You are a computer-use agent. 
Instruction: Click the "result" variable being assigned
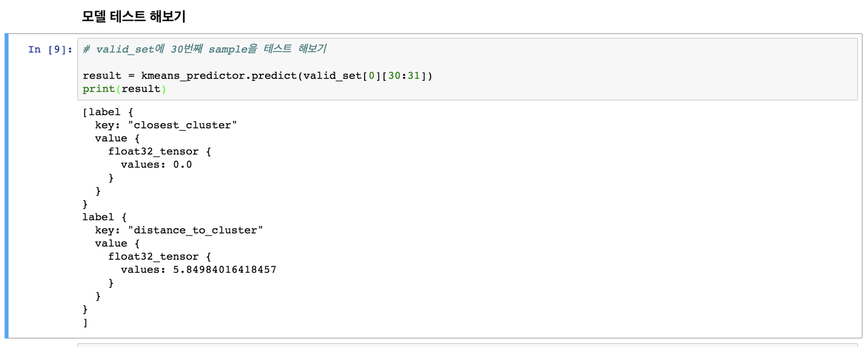point(102,76)
